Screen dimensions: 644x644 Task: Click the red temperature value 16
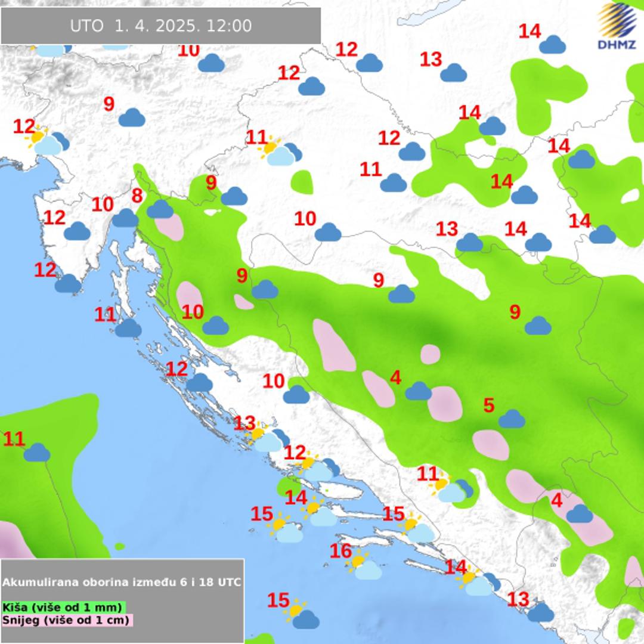click(340, 552)
